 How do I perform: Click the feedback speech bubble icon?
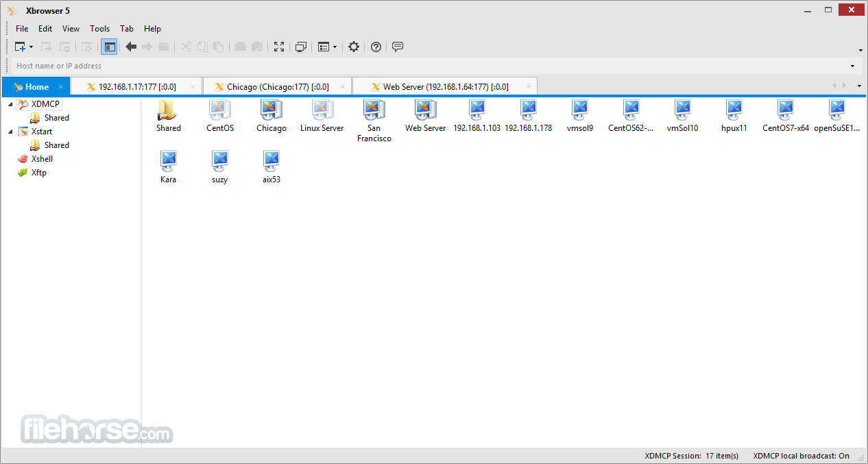point(398,47)
